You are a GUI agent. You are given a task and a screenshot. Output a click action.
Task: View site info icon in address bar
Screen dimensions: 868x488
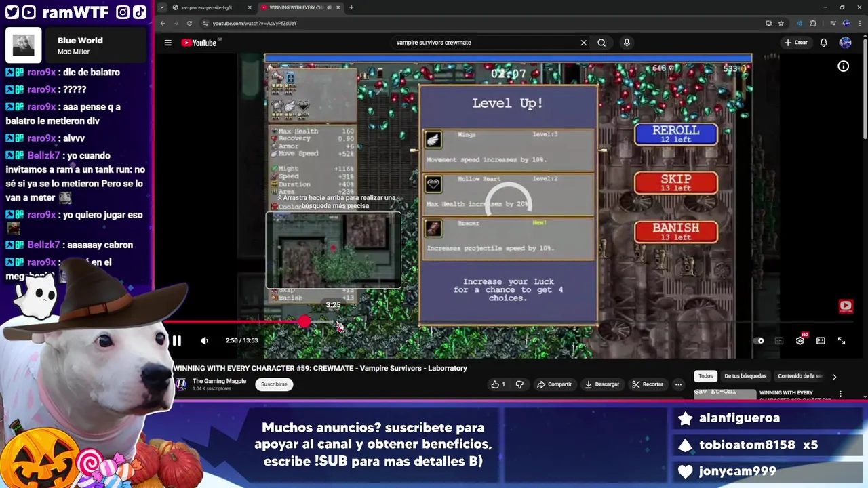click(x=205, y=23)
